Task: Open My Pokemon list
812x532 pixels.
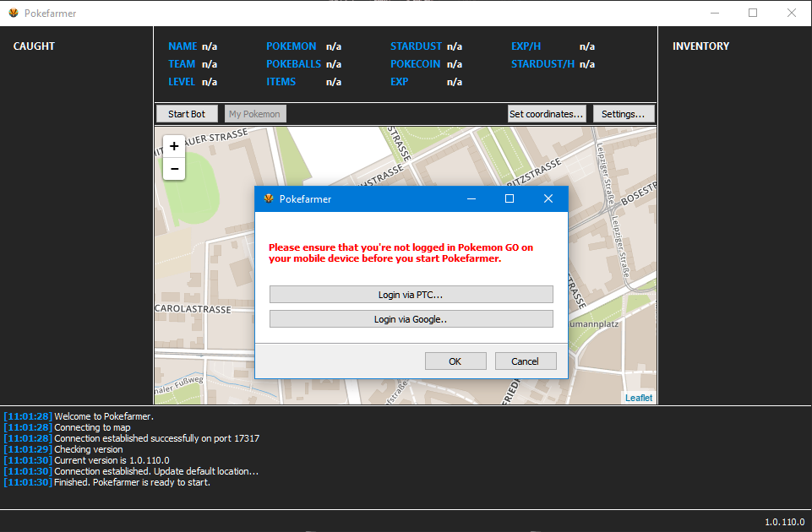Action: pos(255,114)
